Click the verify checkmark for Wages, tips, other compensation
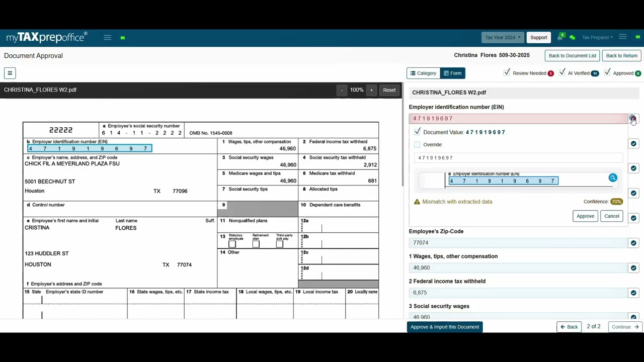This screenshot has height=362, width=644. (633, 268)
